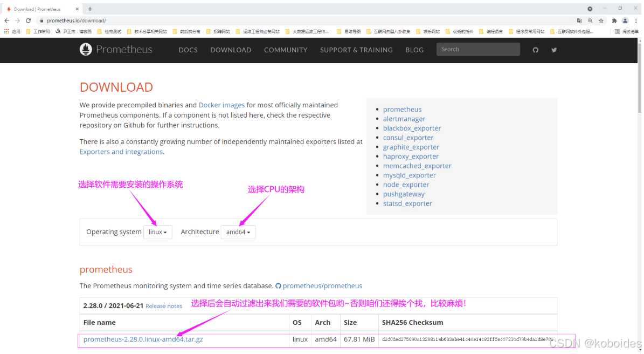Jump to pushgateway in the list
The image size is (644, 354).
[x=404, y=194]
